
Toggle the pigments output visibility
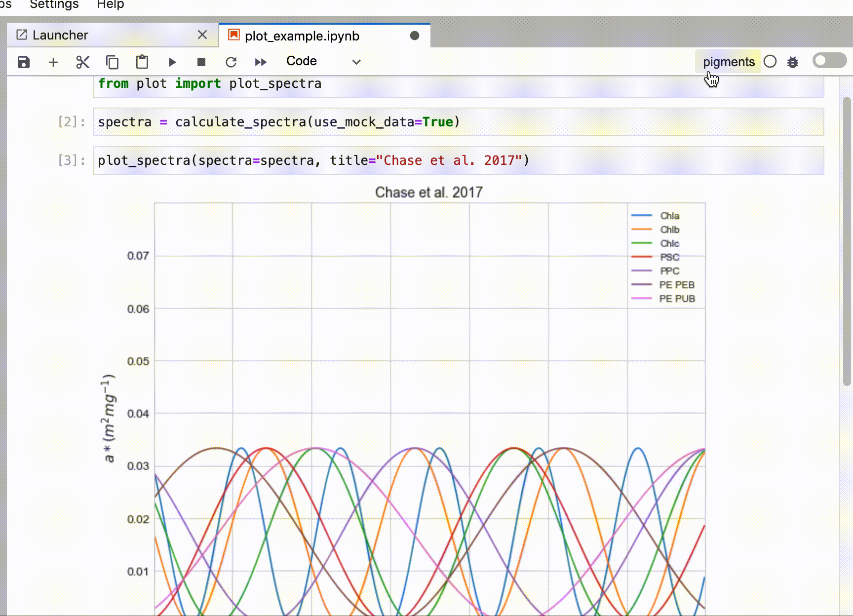(x=728, y=61)
